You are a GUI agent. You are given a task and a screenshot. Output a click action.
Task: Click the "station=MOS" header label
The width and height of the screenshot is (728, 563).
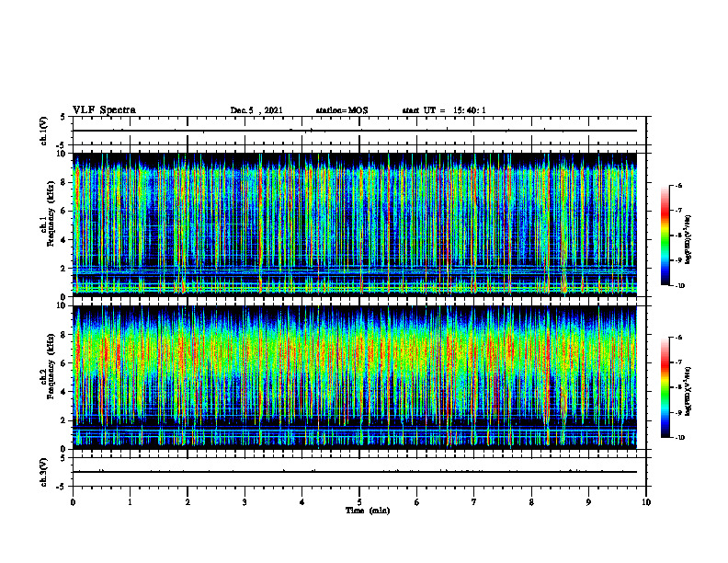342,110
